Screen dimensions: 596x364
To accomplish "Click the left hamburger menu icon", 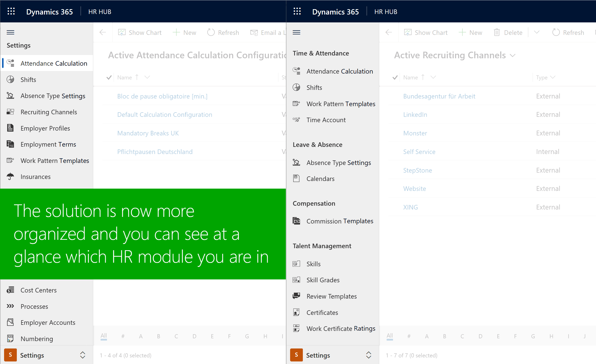I will click(10, 32).
